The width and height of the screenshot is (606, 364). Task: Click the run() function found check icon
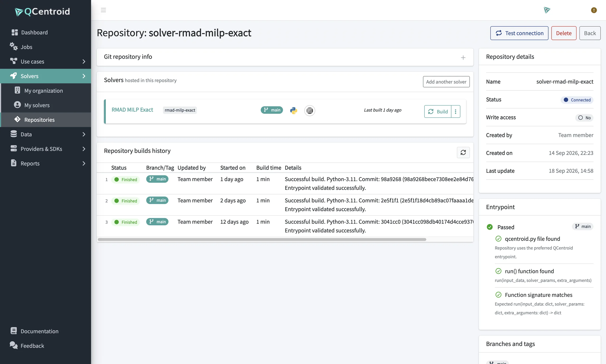498,271
